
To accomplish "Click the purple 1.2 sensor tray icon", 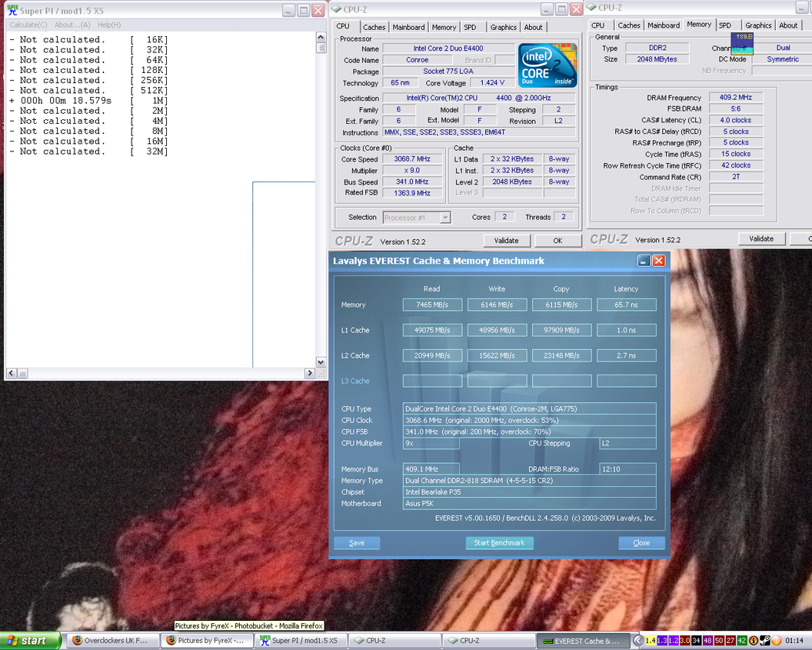I will coord(674,641).
